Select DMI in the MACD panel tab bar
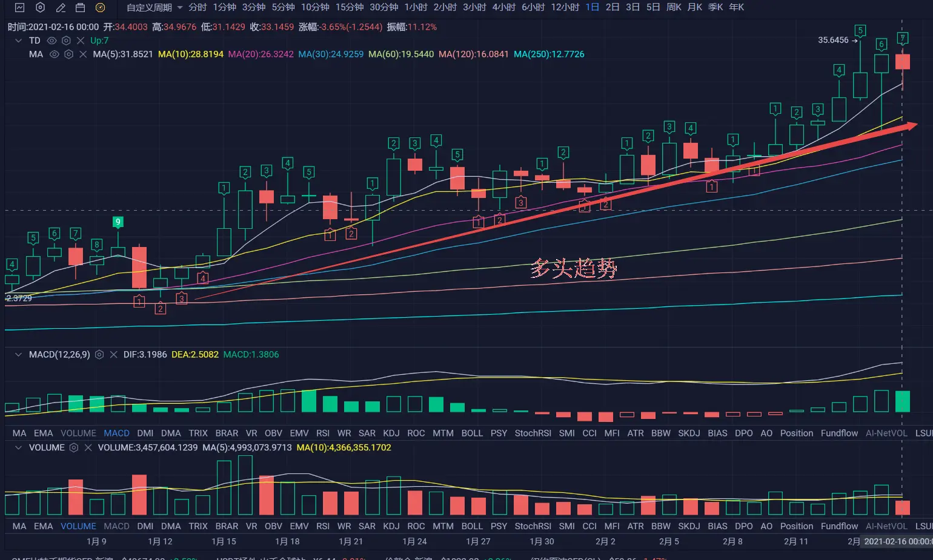Image resolution: width=933 pixels, height=560 pixels. tap(145, 433)
